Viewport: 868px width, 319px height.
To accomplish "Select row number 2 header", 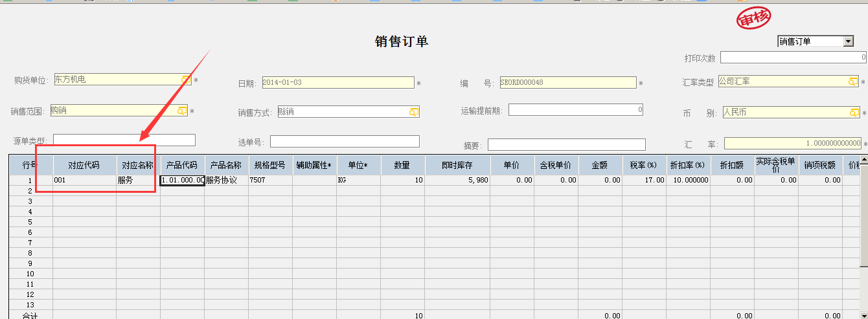I will pos(31,191).
